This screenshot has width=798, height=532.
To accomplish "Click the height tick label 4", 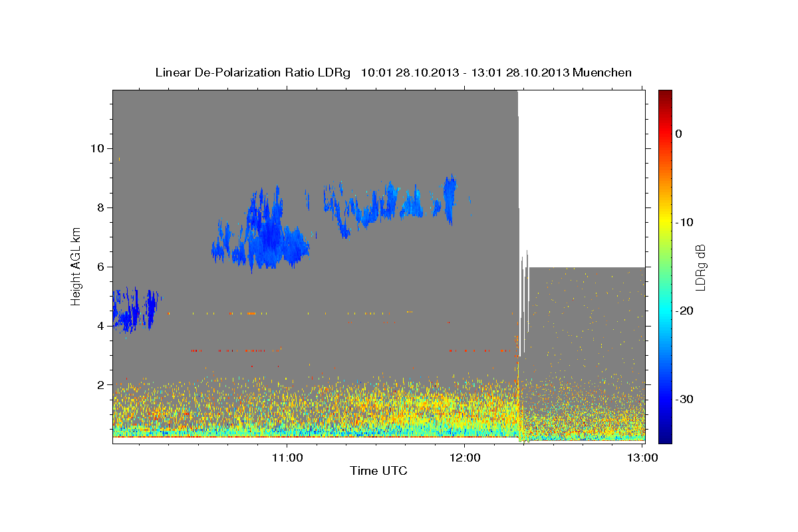I will click(x=100, y=326).
